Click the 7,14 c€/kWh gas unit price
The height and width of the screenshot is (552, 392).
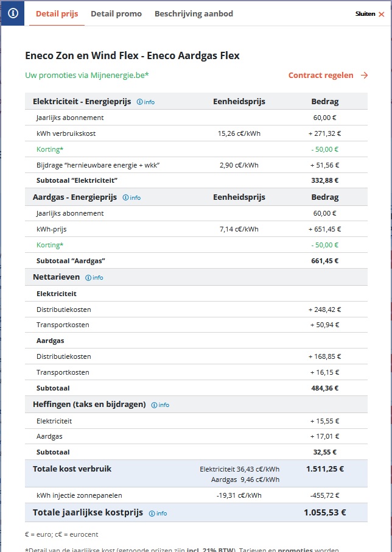click(x=239, y=229)
